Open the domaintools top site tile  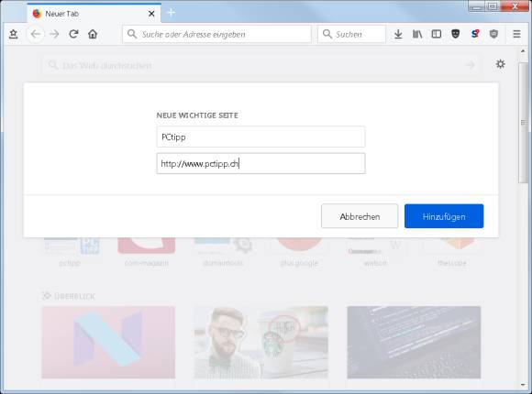(x=223, y=252)
